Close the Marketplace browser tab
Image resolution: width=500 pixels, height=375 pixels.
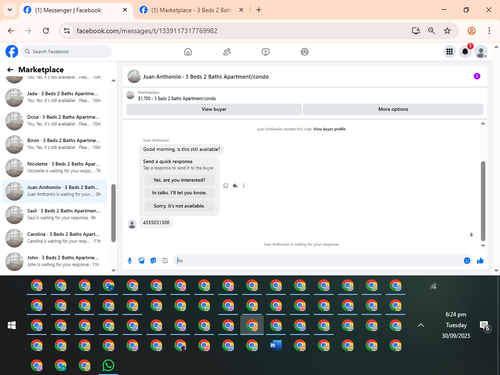[241, 10]
